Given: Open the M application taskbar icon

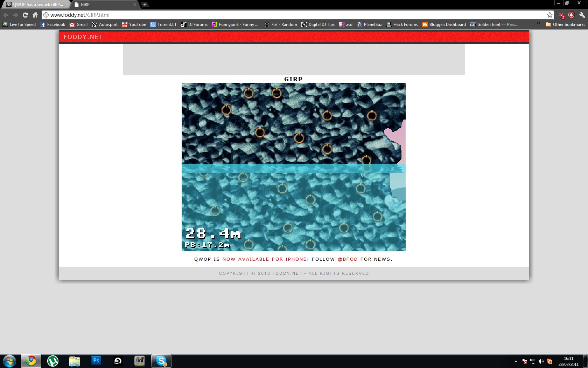Looking at the screenshot, I should (x=140, y=361).
